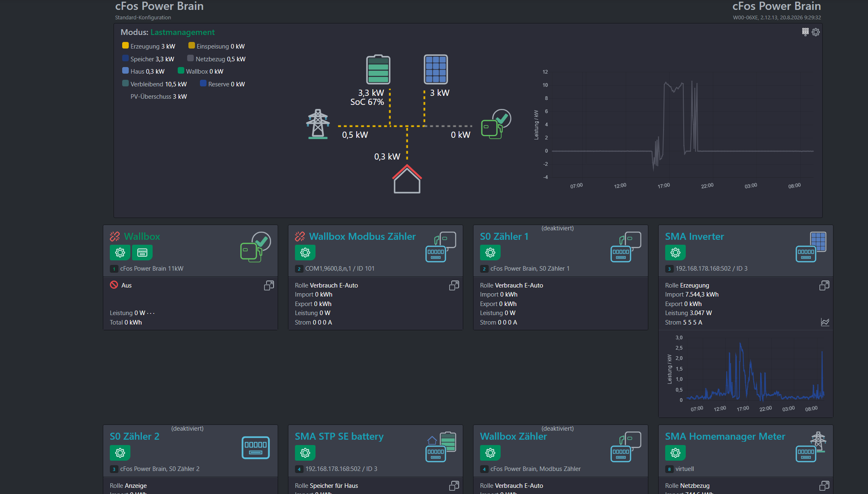The image size is (868, 494).
Task: Expand SMA Inverter details popup icon
Action: point(824,285)
